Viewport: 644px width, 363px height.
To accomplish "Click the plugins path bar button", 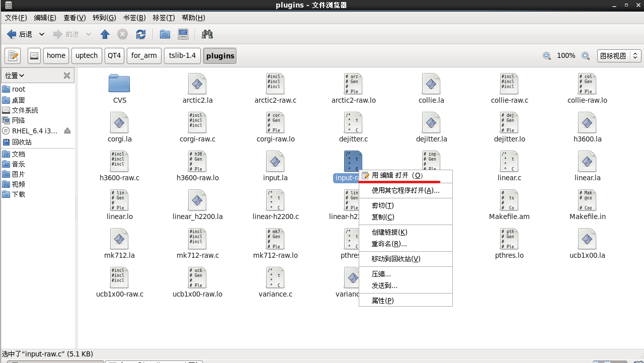I will (x=220, y=56).
